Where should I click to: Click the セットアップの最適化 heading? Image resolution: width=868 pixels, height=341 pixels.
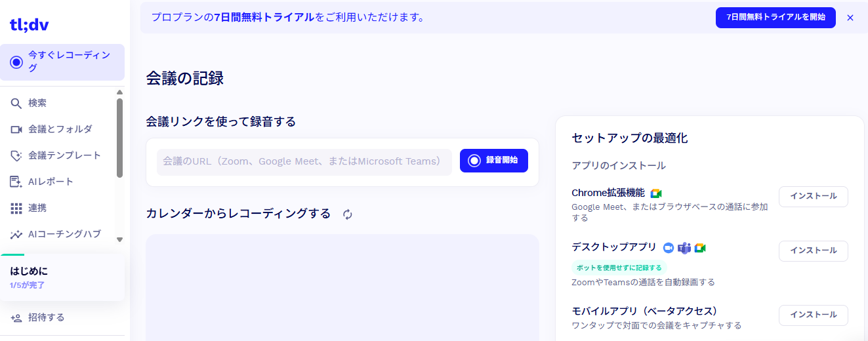[x=630, y=138]
